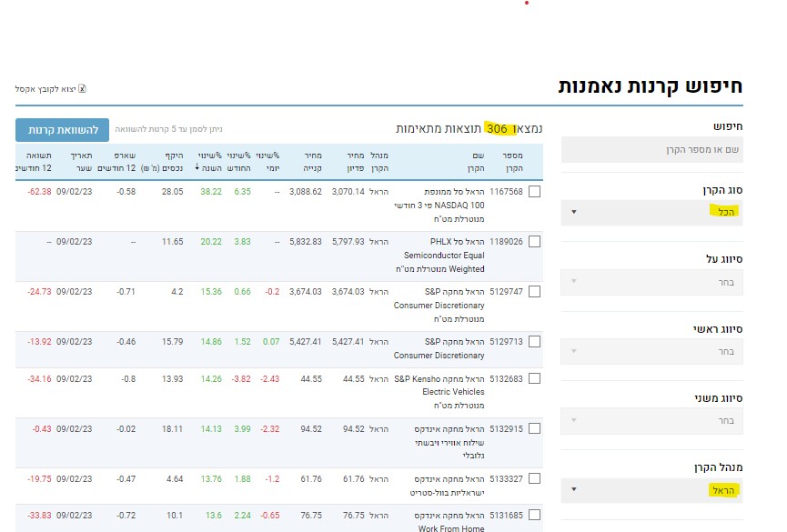This screenshot has width=787, height=532.
Task: Open fund 5129713 S&P Consumer Discretionary
Action: [439, 348]
